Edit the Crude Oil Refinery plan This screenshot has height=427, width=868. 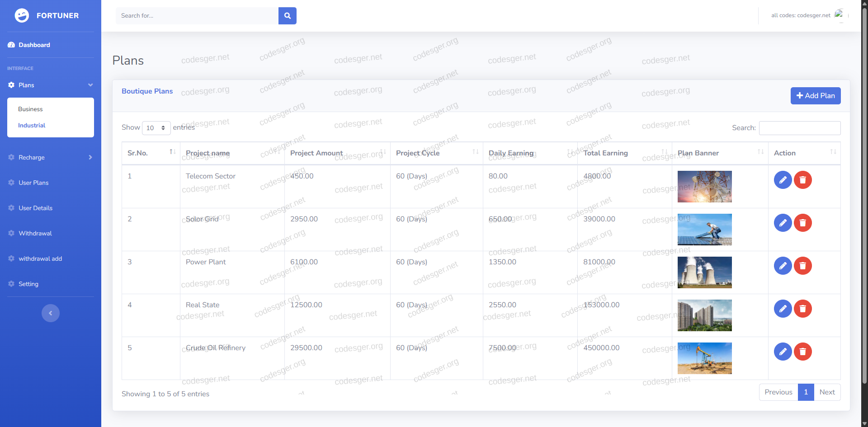(x=783, y=352)
